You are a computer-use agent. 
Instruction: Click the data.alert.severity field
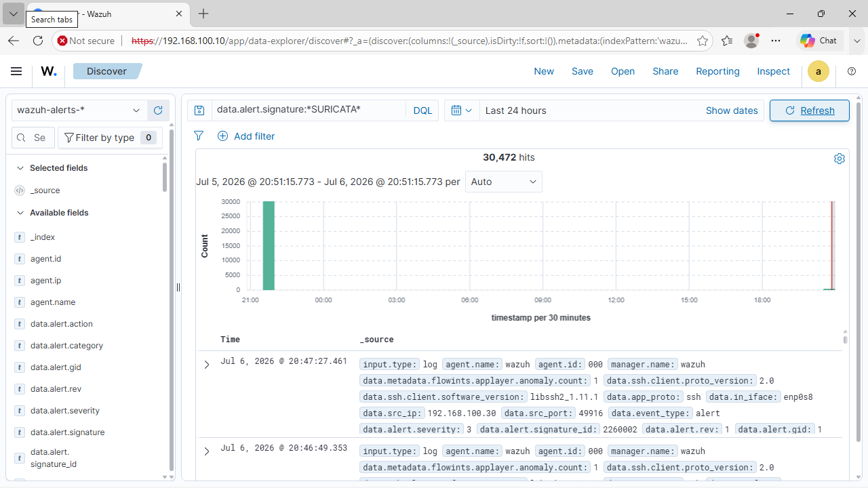(65, 411)
